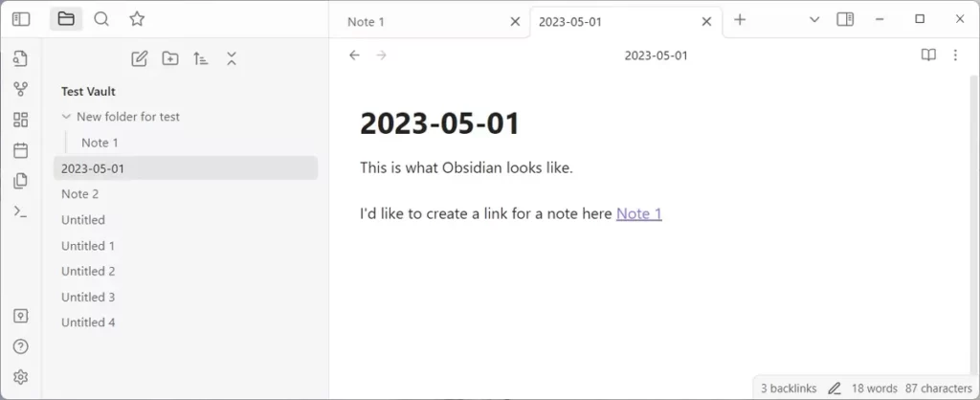Screen dimensions: 980x400
Task: Open the quick switcher icon in ribbon
Action: pyautogui.click(x=21, y=59)
